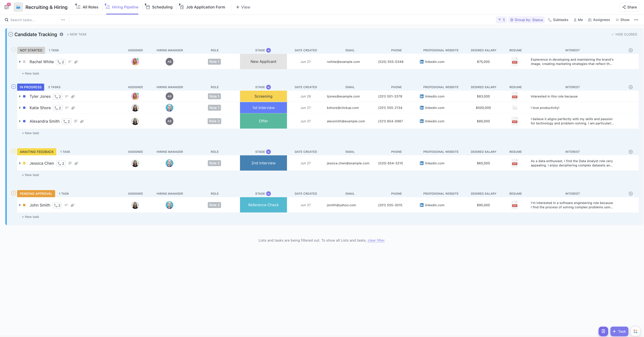Click the clear filter link
This screenshot has width=644, height=337.
[376, 240]
